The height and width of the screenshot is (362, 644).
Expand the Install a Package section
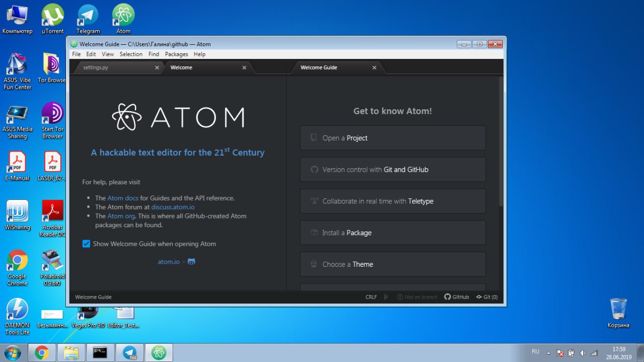[x=392, y=233]
